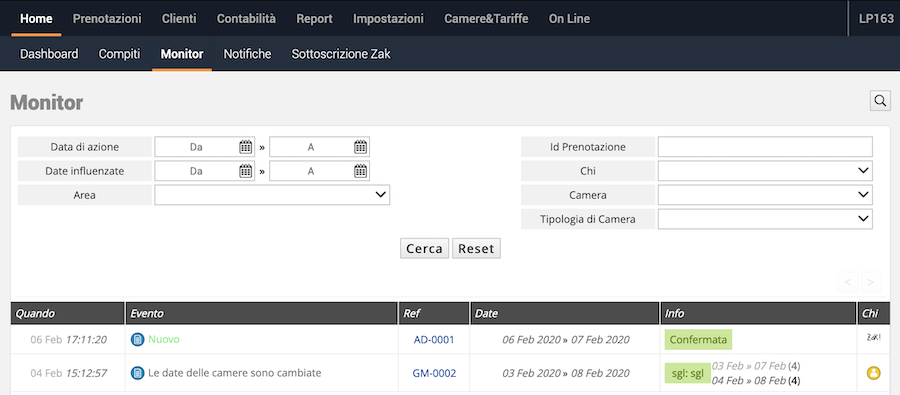Click document icon beside date change event
The width and height of the screenshot is (900, 395).
pos(137,373)
